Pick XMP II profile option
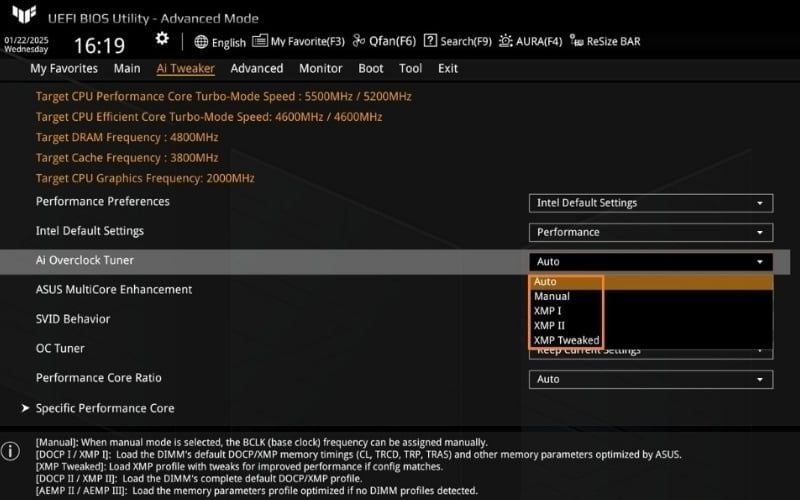This screenshot has height=500, width=800. tap(549, 325)
